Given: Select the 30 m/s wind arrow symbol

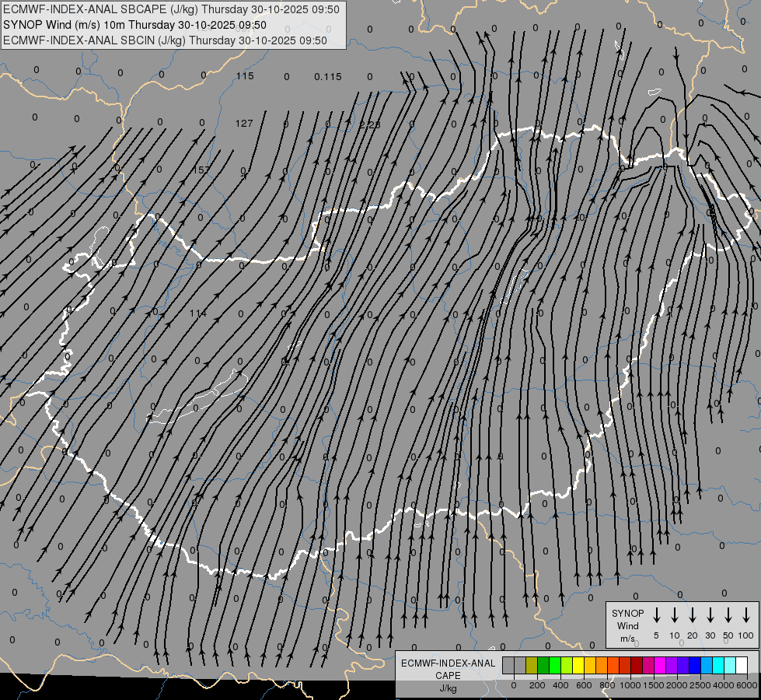Looking at the screenshot, I should (710, 615).
